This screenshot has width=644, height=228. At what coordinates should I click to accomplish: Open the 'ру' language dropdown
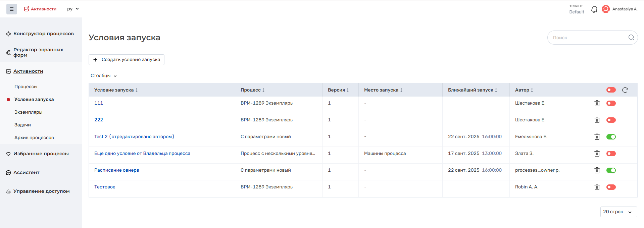tap(73, 9)
